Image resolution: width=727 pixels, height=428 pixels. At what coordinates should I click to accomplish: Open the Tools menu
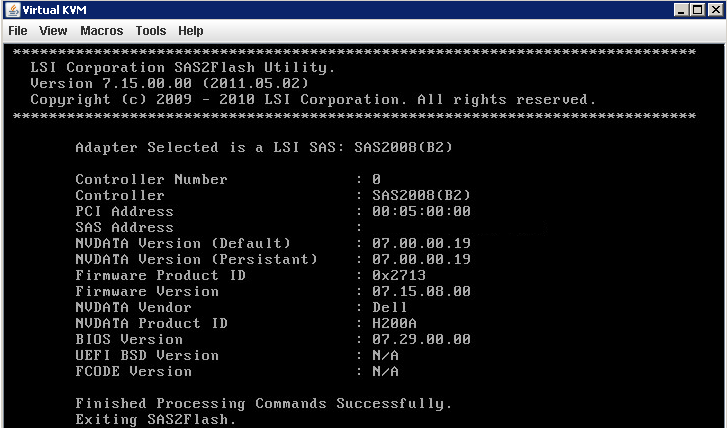click(151, 31)
